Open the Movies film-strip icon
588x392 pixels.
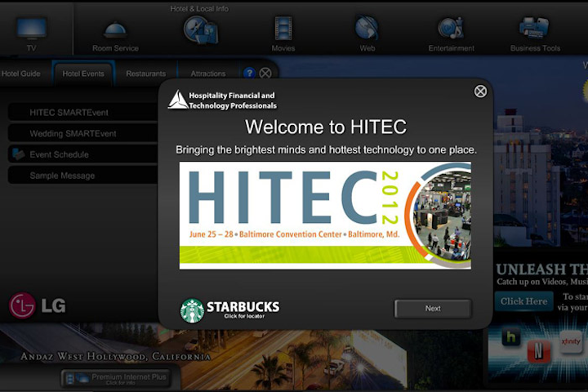283,29
